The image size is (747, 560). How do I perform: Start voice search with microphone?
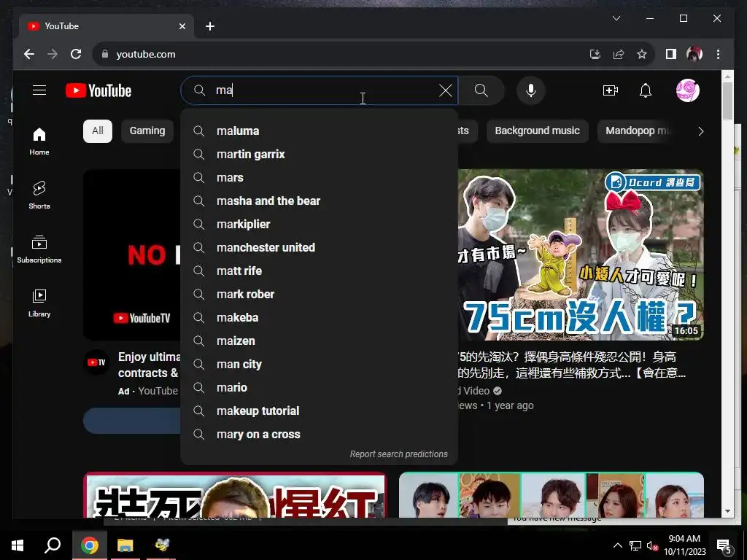(531, 90)
